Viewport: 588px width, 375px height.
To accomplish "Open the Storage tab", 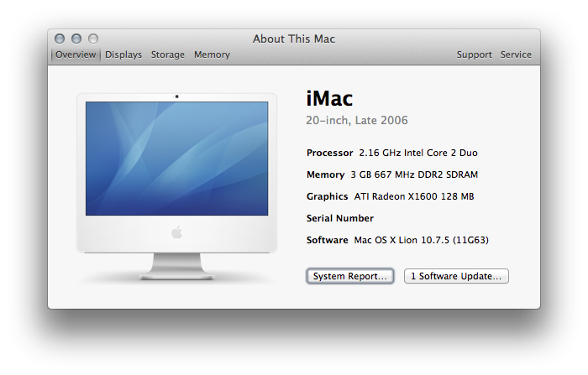I will (168, 55).
